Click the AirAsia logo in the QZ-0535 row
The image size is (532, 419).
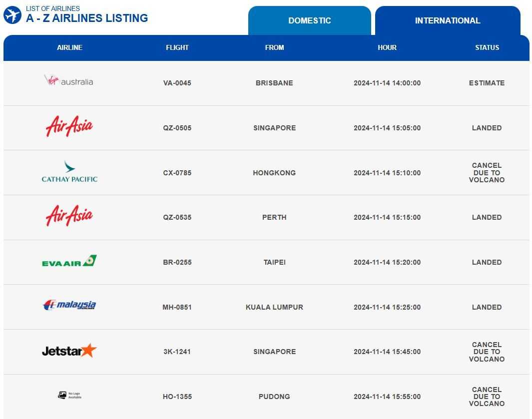pos(69,216)
